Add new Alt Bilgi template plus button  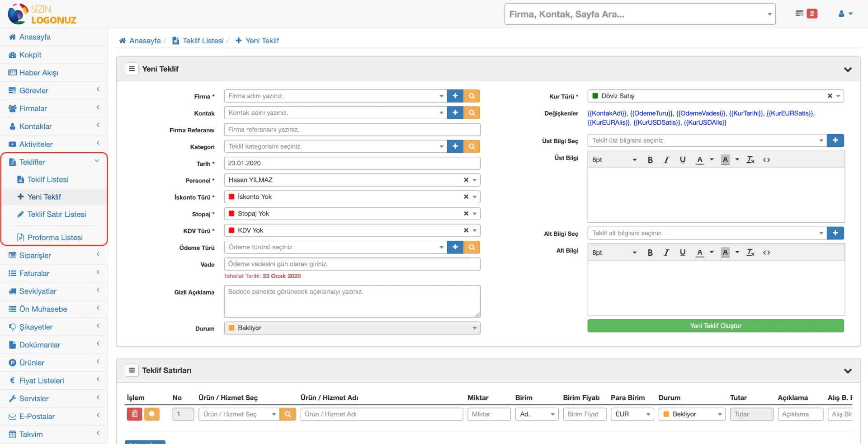click(835, 233)
